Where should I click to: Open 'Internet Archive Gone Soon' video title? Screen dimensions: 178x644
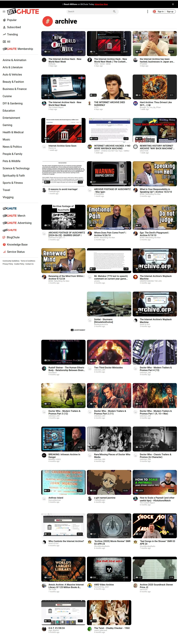tap(62, 146)
